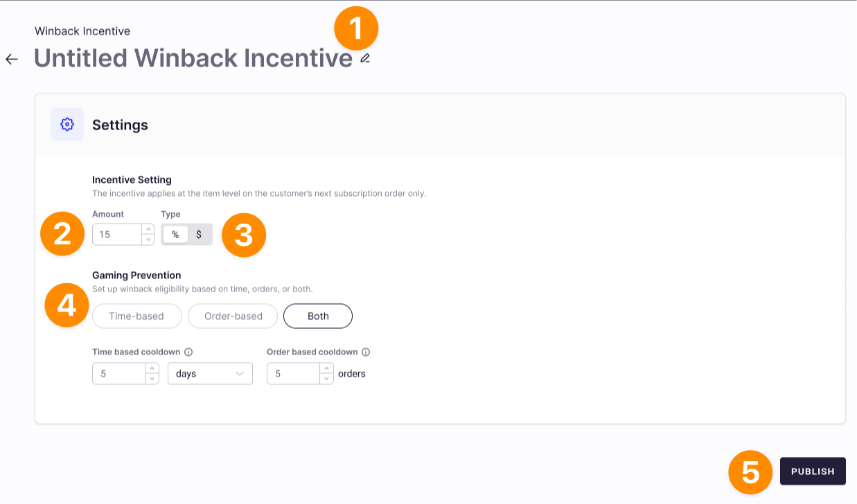Viewport: 857px width, 504px height.
Task: Select the Both gaming prevention option
Action: click(x=318, y=316)
